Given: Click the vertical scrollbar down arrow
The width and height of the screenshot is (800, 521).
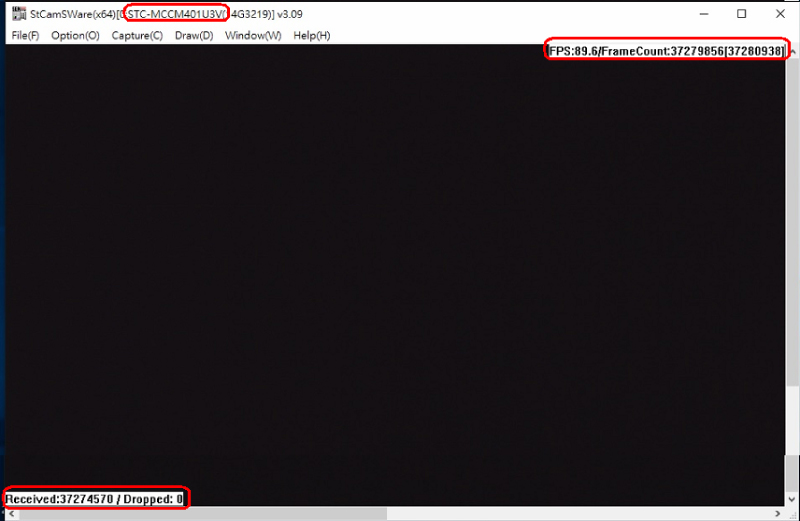Looking at the screenshot, I should click(x=792, y=499).
